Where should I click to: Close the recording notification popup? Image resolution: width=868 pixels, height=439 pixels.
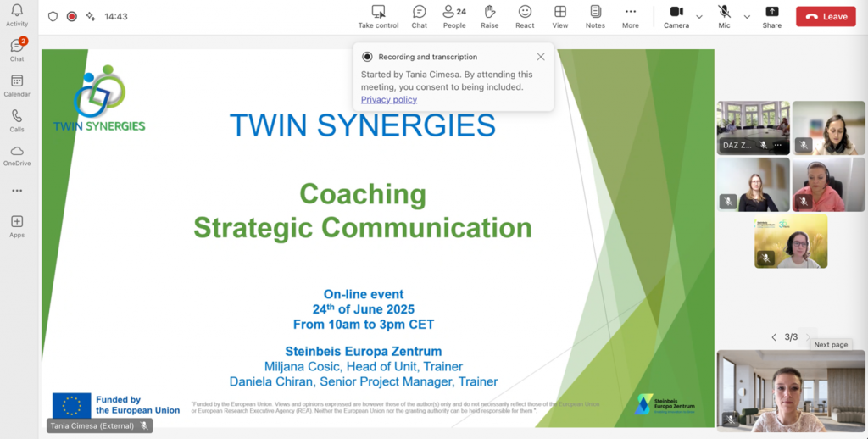[541, 57]
